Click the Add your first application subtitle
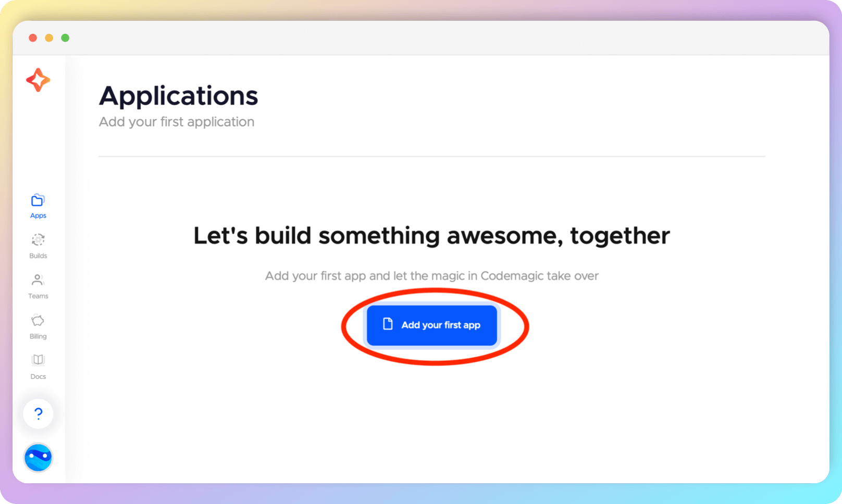Viewport: 842px width, 504px height. [177, 121]
